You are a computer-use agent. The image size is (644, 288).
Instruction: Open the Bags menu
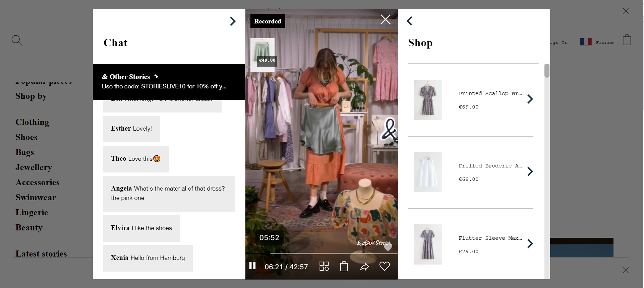click(x=25, y=152)
